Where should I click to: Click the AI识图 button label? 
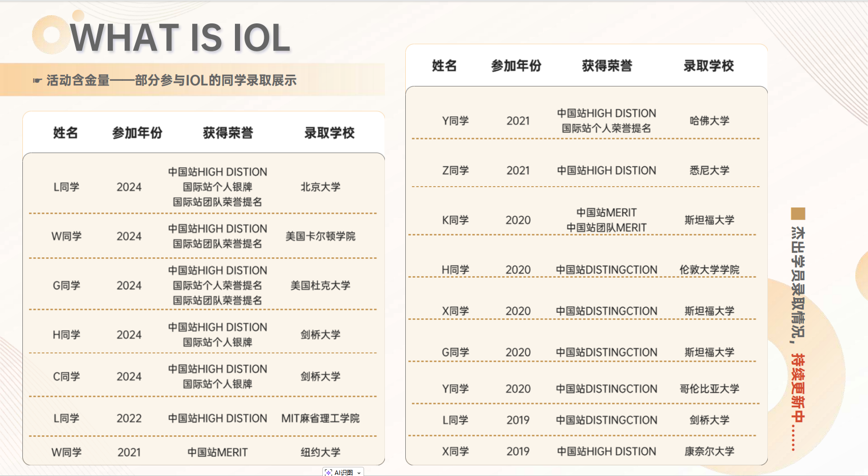(x=344, y=472)
